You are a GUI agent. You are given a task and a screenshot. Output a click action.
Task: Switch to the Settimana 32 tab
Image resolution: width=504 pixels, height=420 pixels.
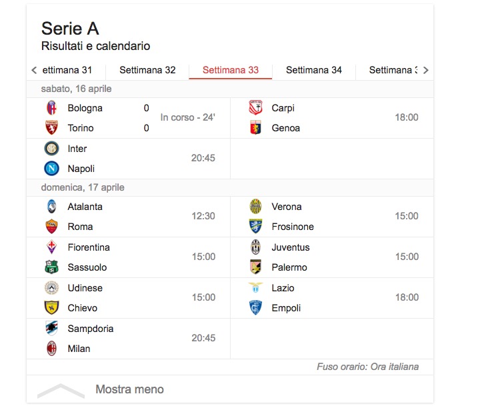[x=147, y=70]
